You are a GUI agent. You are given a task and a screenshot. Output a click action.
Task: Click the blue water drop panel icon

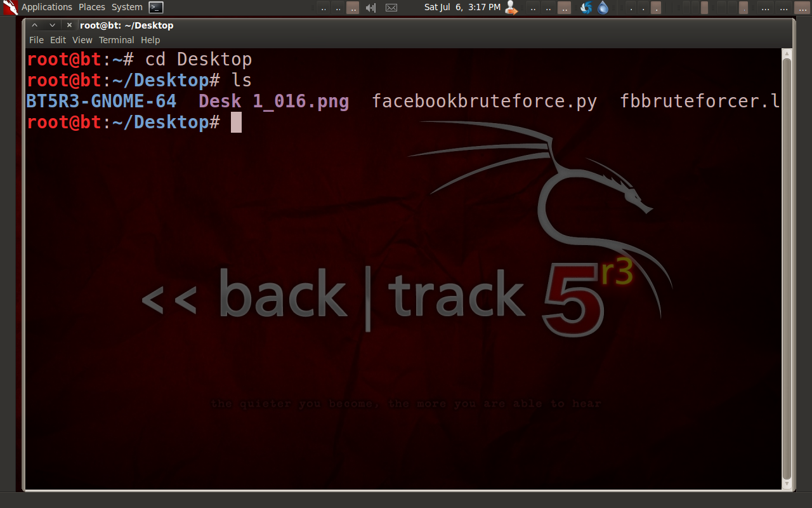point(603,8)
